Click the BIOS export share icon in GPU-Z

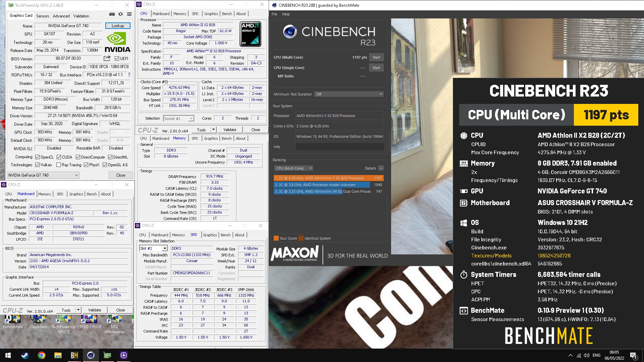coord(107,58)
